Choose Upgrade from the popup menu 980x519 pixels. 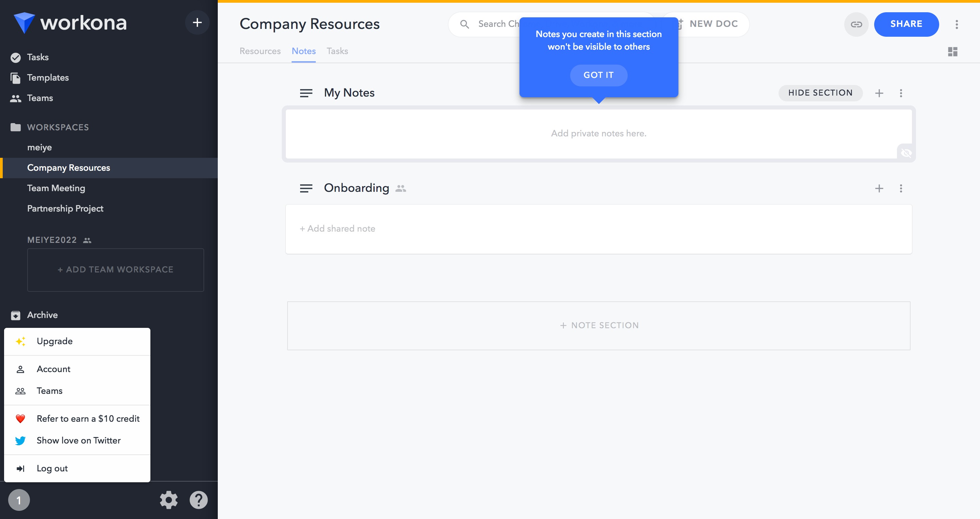pos(77,341)
